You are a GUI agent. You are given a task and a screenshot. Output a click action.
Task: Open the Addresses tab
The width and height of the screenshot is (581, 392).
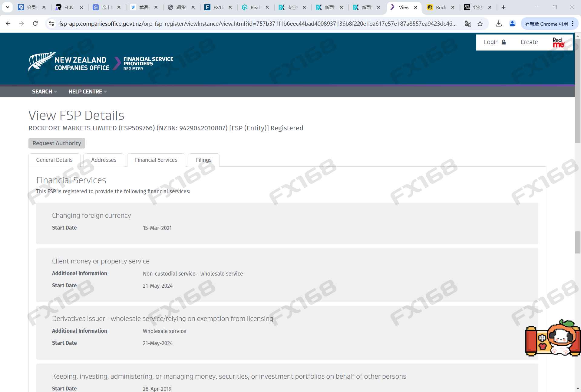point(104,160)
